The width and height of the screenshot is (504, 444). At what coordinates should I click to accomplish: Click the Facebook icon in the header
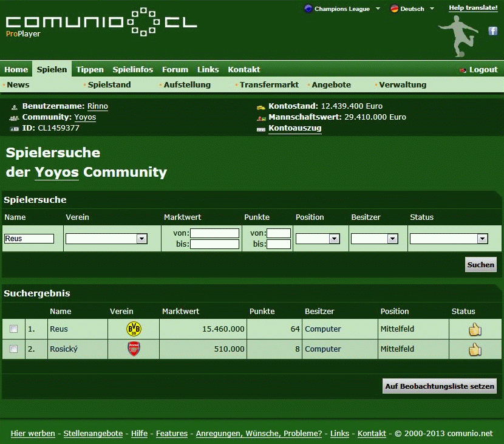click(x=492, y=31)
